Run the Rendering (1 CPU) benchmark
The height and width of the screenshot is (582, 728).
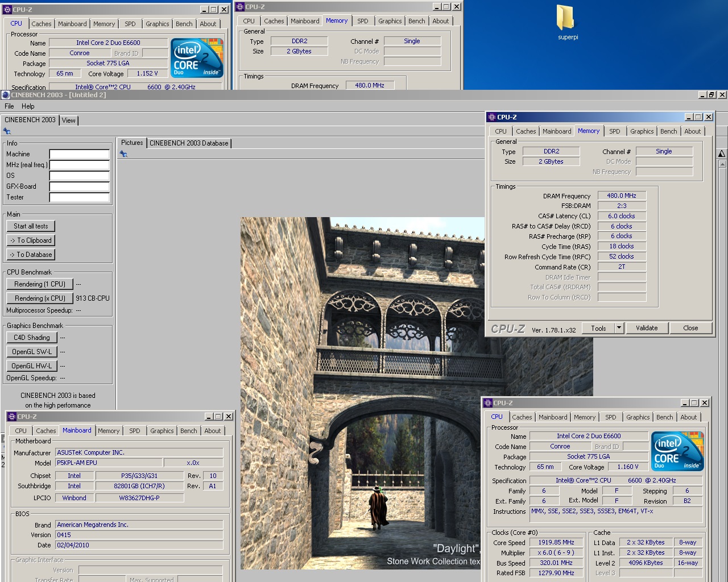(x=40, y=284)
